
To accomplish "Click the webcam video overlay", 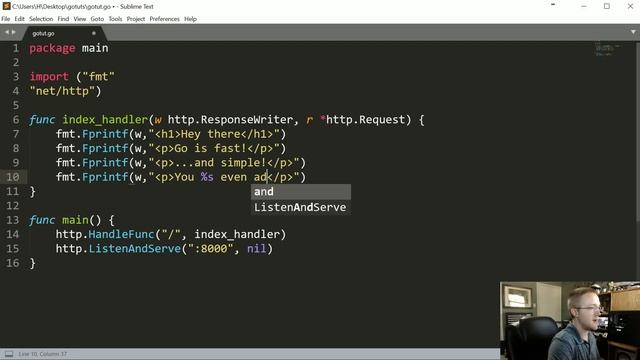I will [570, 320].
